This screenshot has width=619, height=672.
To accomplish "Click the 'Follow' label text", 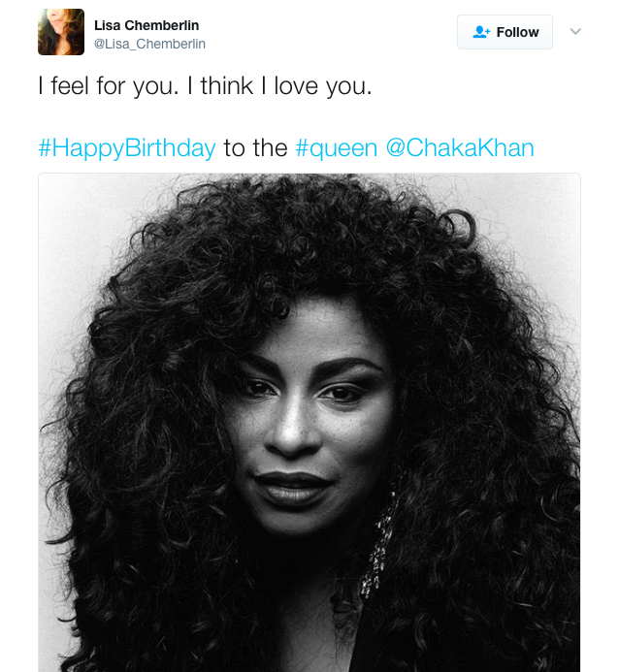I will click(517, 32).
